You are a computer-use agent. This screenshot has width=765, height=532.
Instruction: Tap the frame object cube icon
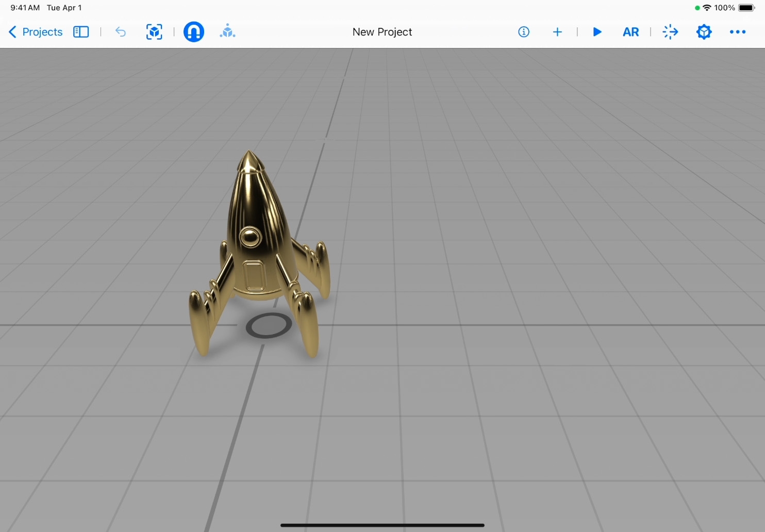[154, 32]
